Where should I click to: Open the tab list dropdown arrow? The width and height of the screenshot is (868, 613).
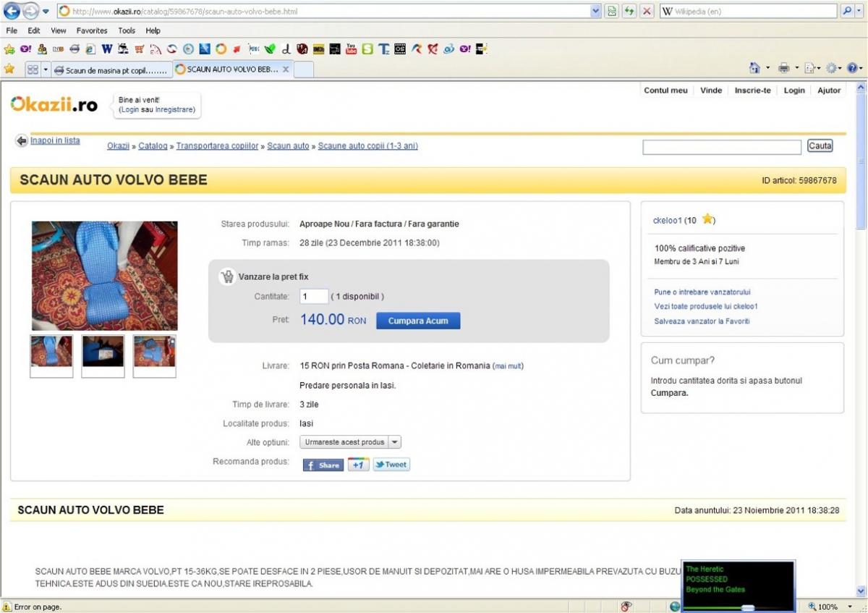(x=46, y=69)
